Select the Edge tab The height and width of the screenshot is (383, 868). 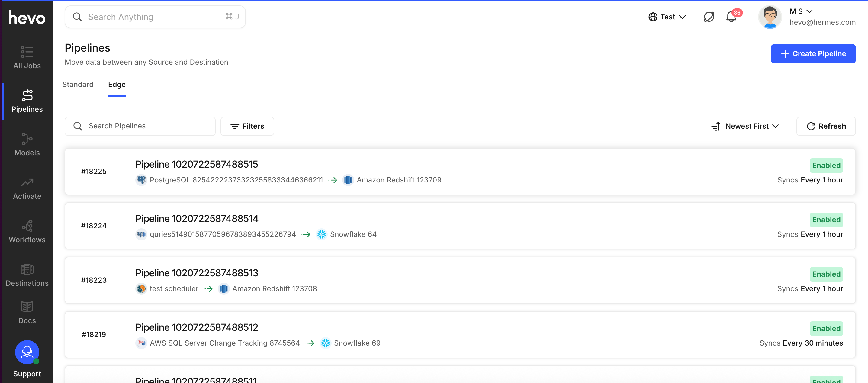click(x=117, y=85)
